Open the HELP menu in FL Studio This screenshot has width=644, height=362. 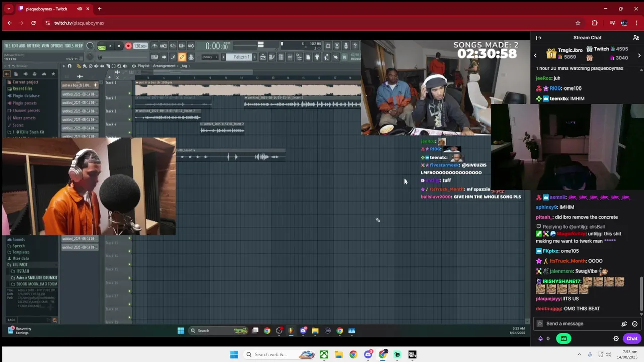pyautogui.click(x=79, y=46)
